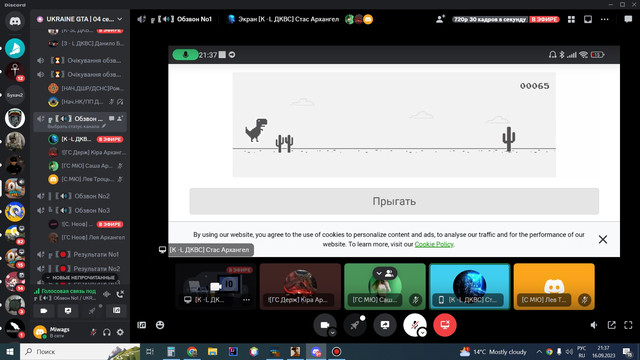Toggle show non-video participants button
The image size is (640, 360).
point(385,273)
